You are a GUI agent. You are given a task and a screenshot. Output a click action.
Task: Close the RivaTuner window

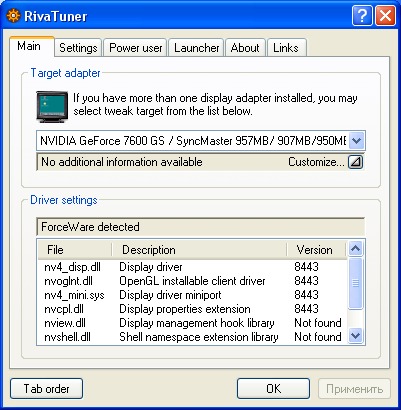pos(385,16)
